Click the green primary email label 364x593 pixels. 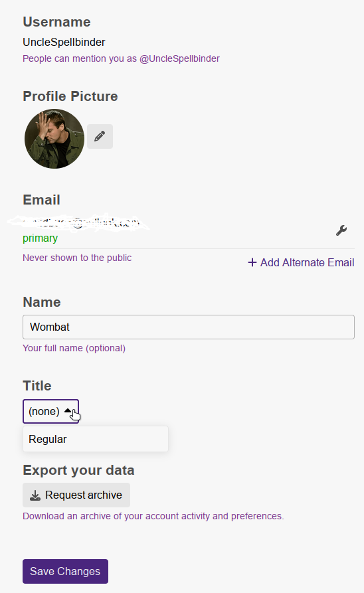click(x=40, y=238)
